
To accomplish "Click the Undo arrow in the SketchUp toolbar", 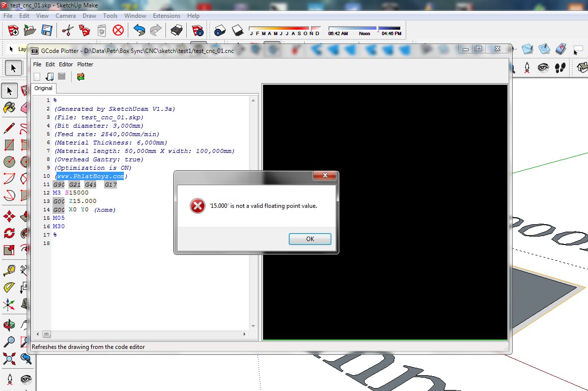I will click(139, 31).
